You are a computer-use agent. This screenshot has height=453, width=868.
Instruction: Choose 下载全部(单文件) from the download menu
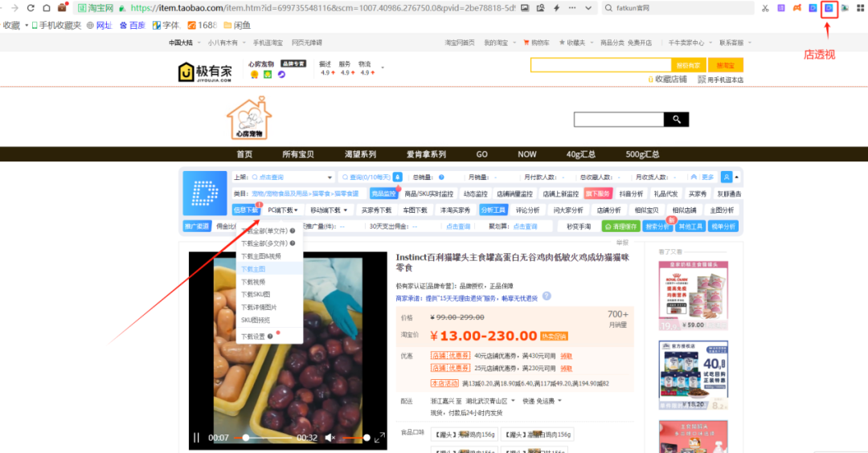coord(264,231)
